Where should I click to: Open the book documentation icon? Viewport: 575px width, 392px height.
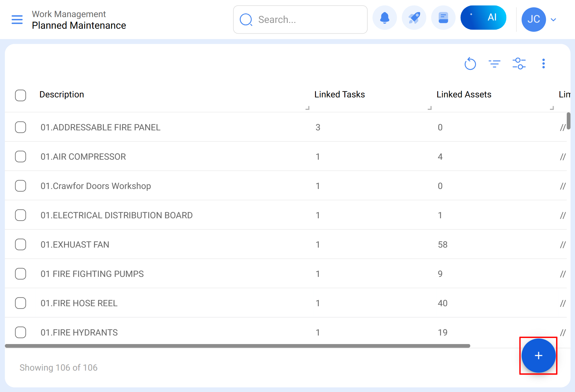(x=443, y=18)
